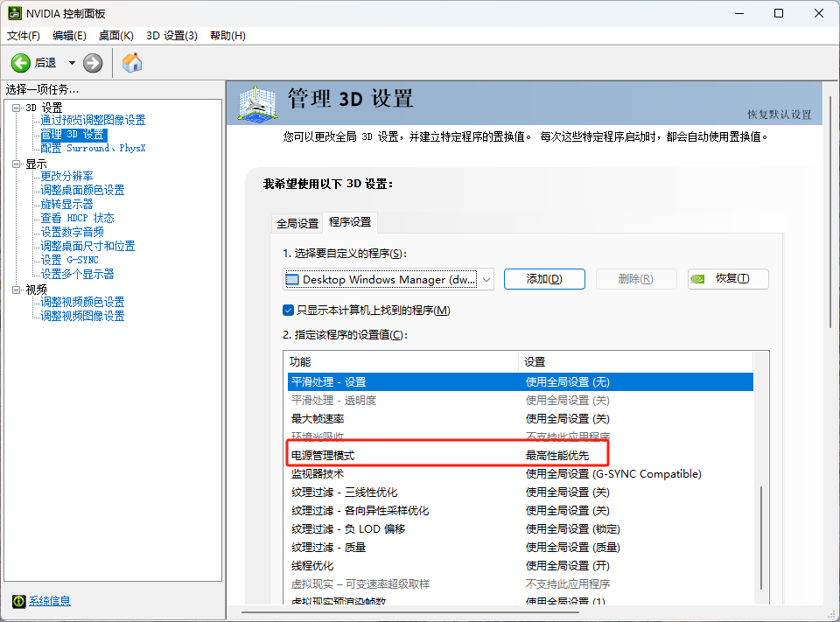840x622 pixels.
Task: Collapse the "3D 设置" tree node
Action: click(16, 108)
